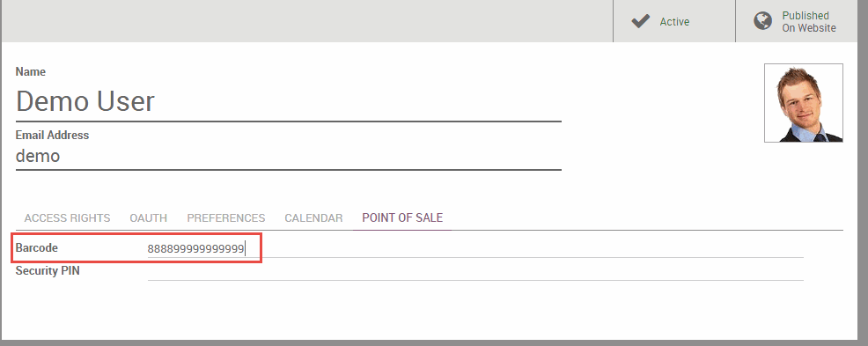Viewport: 868px width, 346px height.
Task: Switch to the Access Rights tab
Action: [67, 218]
